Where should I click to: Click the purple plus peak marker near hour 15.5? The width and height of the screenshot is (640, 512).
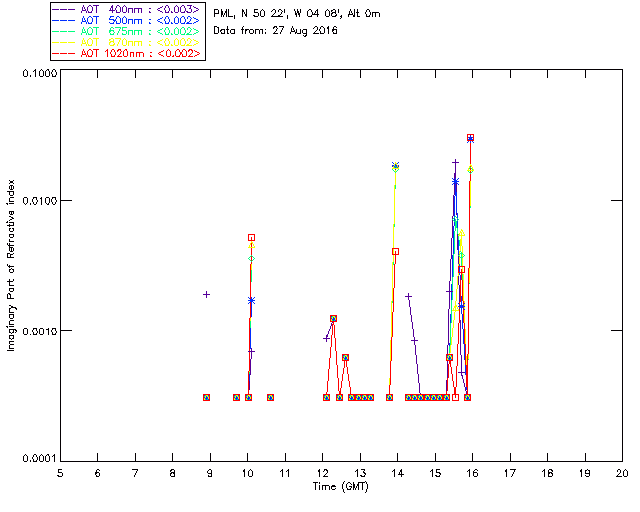456,163
